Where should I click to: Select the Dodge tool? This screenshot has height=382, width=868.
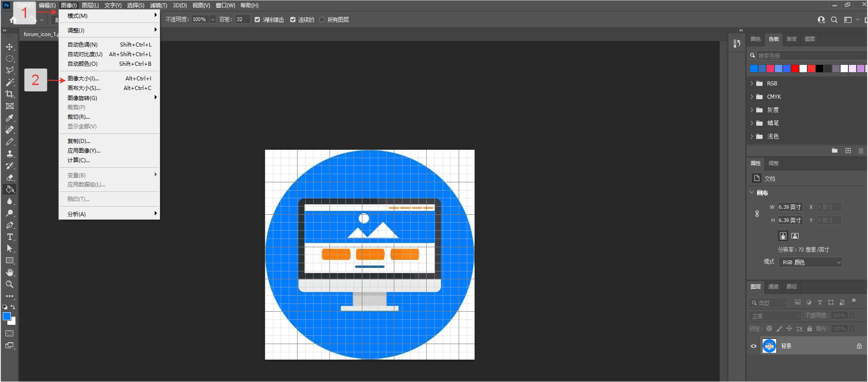10,213
